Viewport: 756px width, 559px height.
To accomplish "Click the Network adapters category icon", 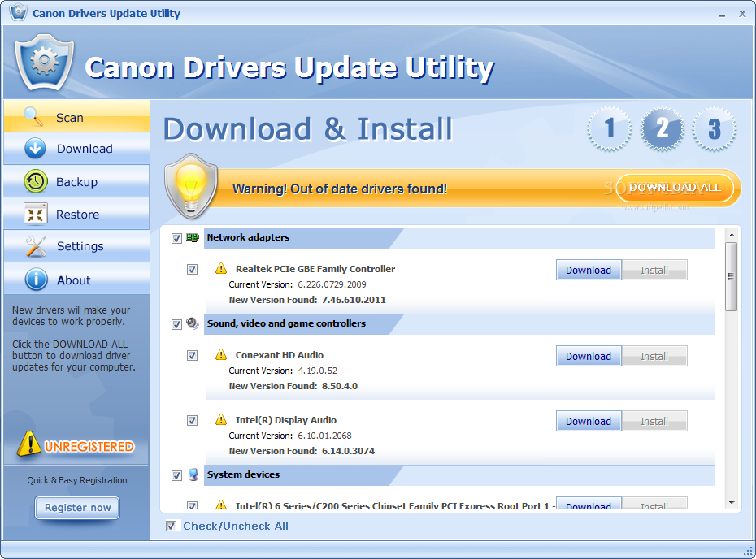I will pos(193,237).
